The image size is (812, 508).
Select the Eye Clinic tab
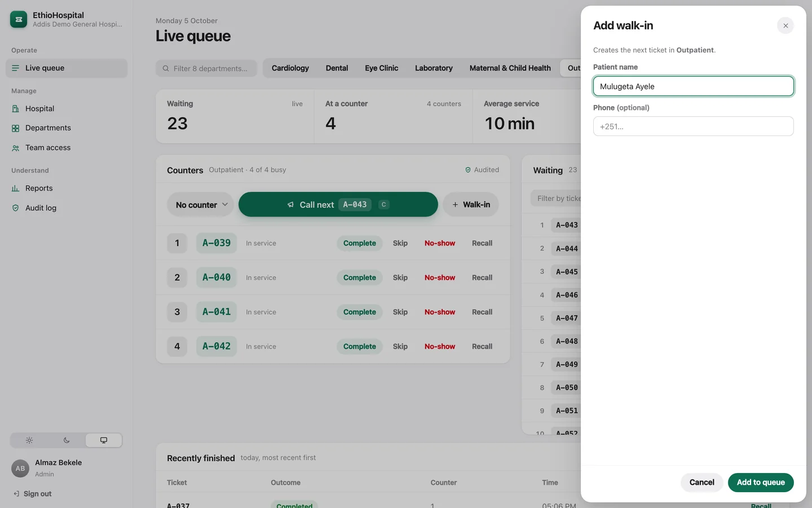click(x=381, y=68)
